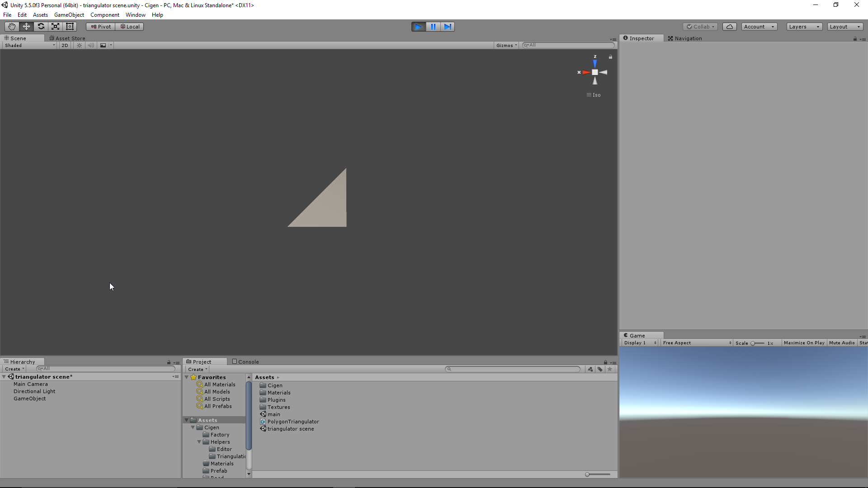
Task: Switch to the Console tab
Action: pyautogui.click(x=245, y=362)
